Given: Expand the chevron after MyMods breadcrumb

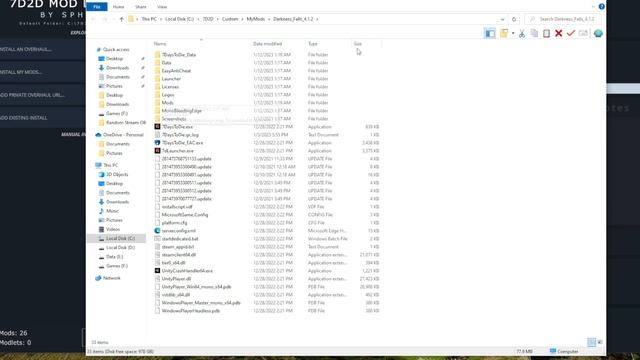Looking at the screenshot, I should point(269,19).
